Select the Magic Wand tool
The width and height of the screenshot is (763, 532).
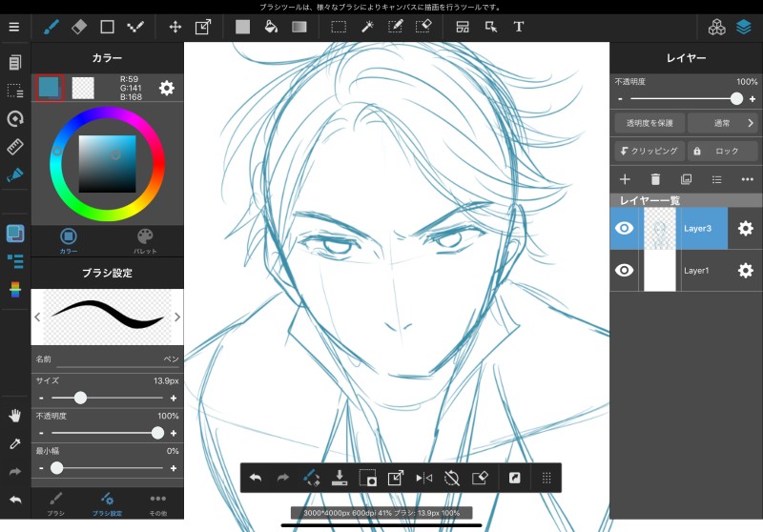point(367,27)
